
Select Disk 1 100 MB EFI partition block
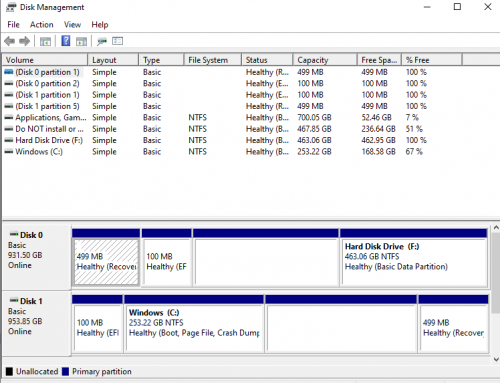pos(97,323)
